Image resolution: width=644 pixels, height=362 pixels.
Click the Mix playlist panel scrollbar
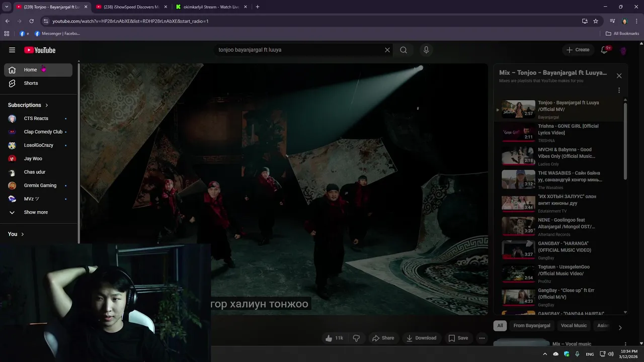pyautogui.click(x=625, y=141)
